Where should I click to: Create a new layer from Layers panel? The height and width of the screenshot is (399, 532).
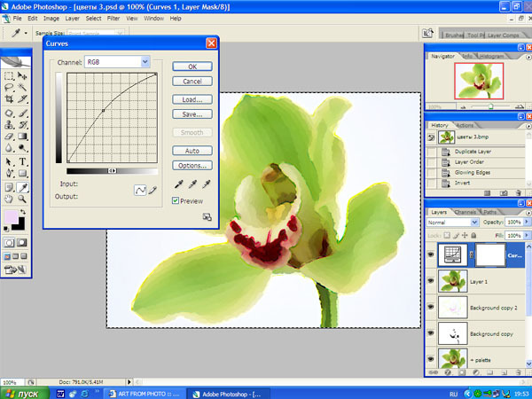pos(505,372)
